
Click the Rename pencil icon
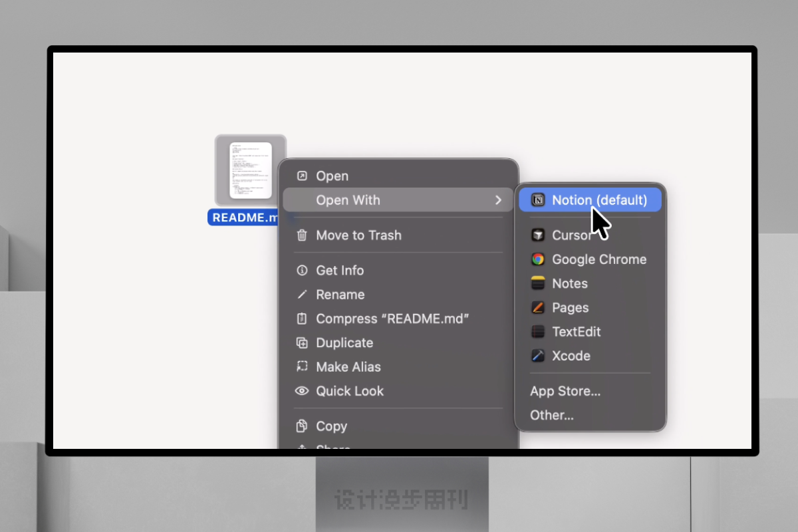pyautogui.click(x=302, y=294)
